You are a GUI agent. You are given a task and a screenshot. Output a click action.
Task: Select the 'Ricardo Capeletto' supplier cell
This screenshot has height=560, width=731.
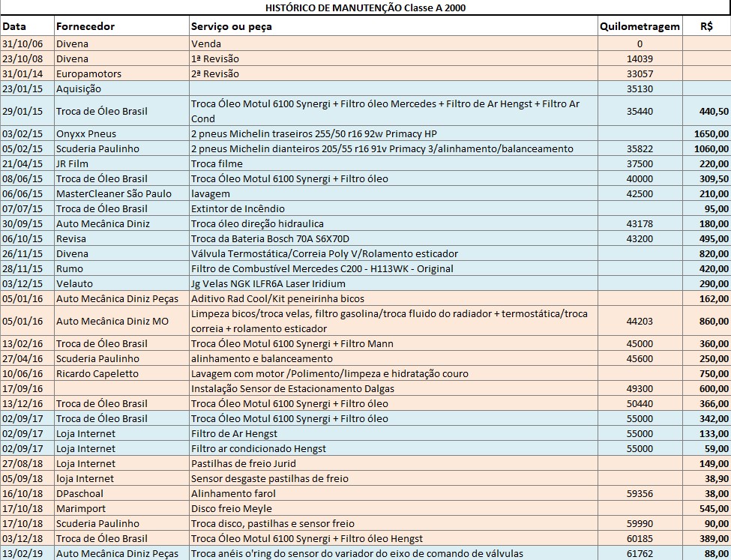[121, 373]
